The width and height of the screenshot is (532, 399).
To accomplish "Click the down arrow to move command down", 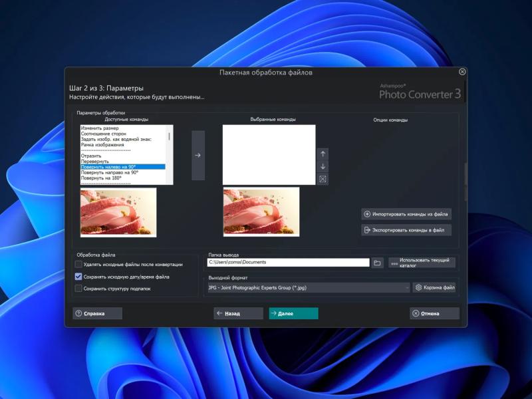I will click(x=325, y=165).
